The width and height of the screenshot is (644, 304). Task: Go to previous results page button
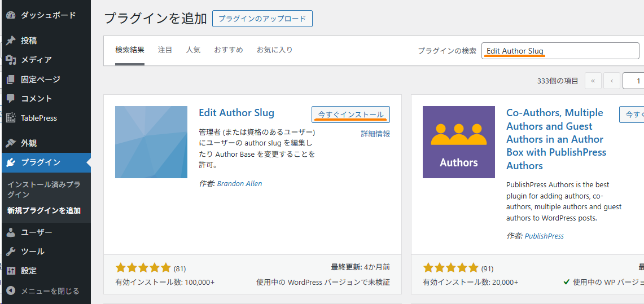(x=612, y=81)
